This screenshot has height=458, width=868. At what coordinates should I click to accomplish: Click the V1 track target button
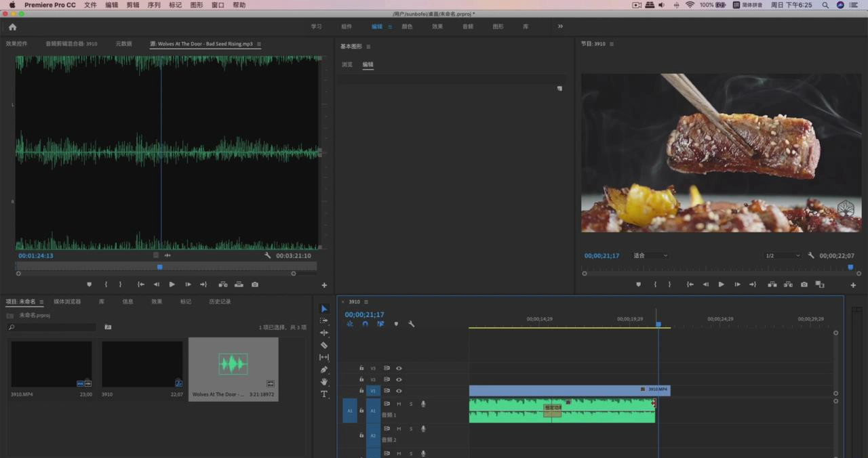372,391
